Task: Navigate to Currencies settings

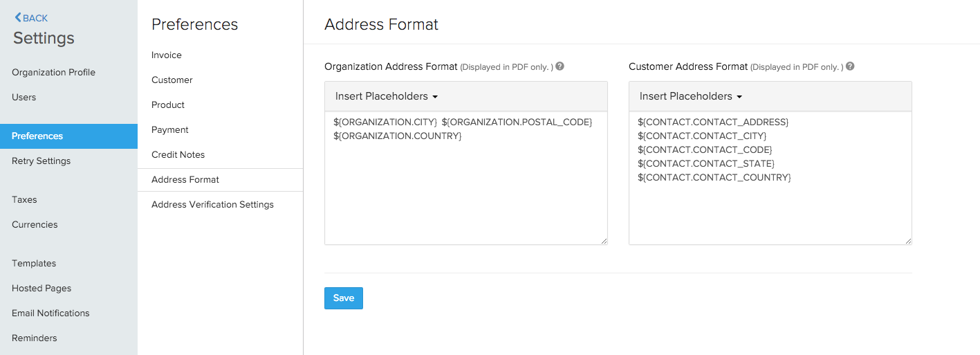Action: coord(35,225)
